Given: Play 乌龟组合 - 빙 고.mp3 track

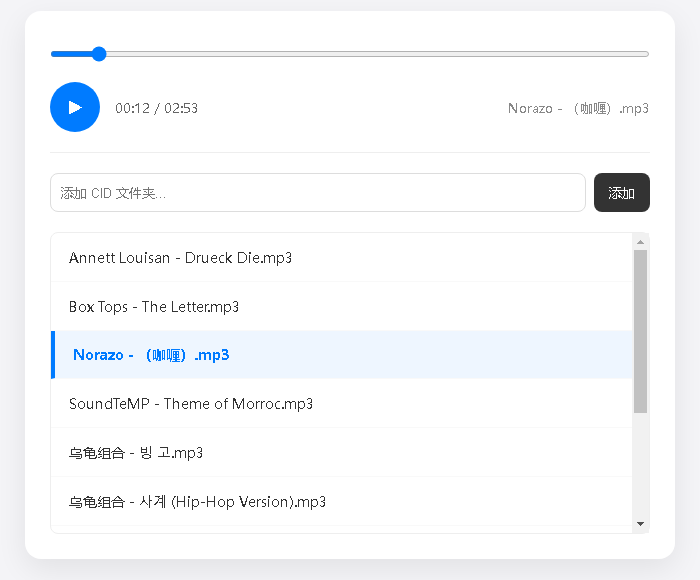Looking at the screenshot, I should pyautogui.click(x=136, y=453).
